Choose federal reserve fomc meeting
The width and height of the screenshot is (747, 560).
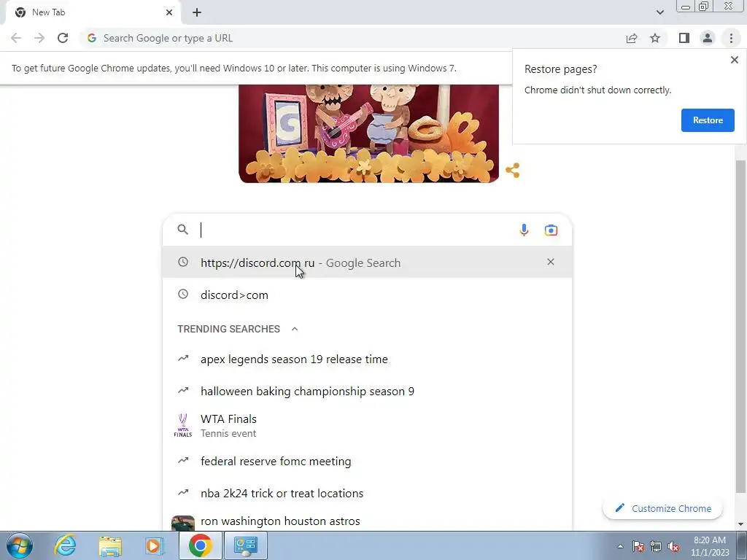coord(367,461)
